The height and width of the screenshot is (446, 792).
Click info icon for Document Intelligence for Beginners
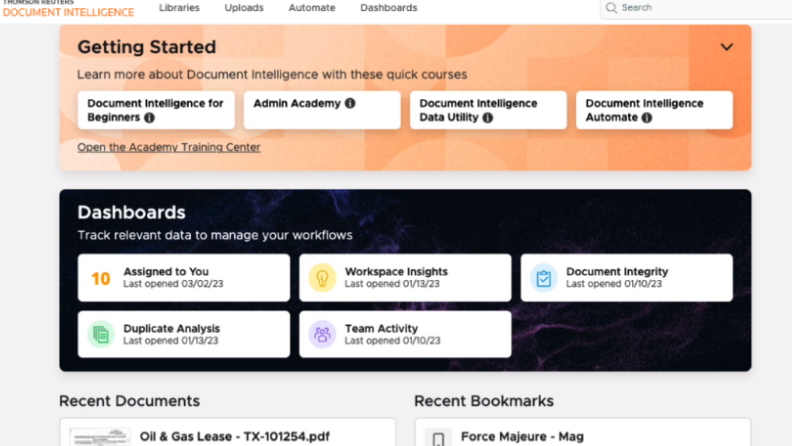coord(149,118)
